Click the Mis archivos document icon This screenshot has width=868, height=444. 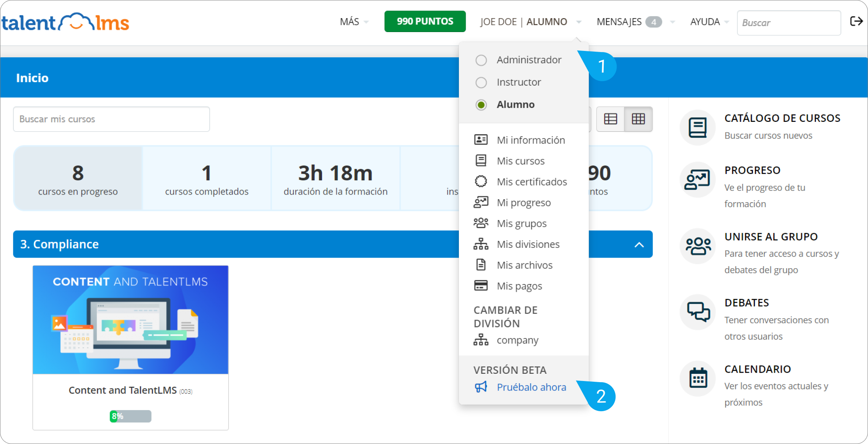(x=481, y=265)
